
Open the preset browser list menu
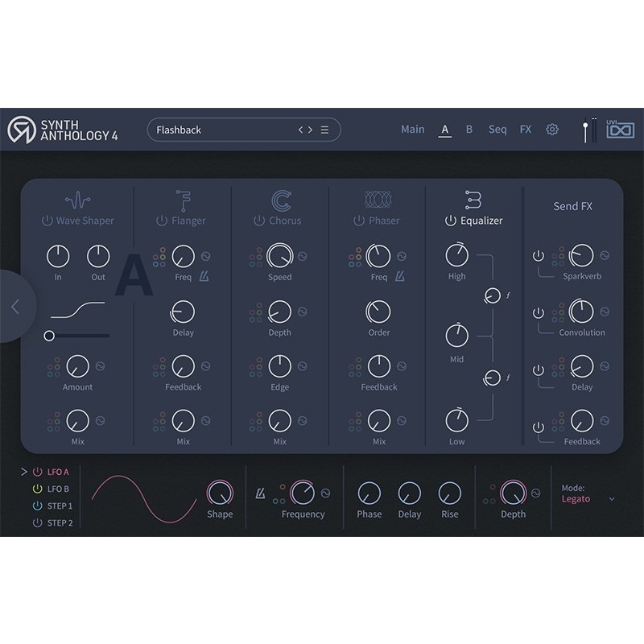tap(324, 130)
